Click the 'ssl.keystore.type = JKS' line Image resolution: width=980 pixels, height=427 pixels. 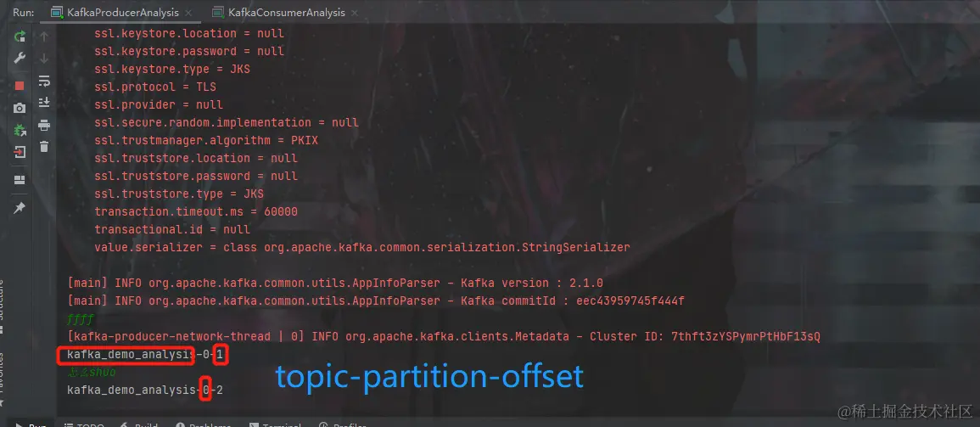[172, 69]
